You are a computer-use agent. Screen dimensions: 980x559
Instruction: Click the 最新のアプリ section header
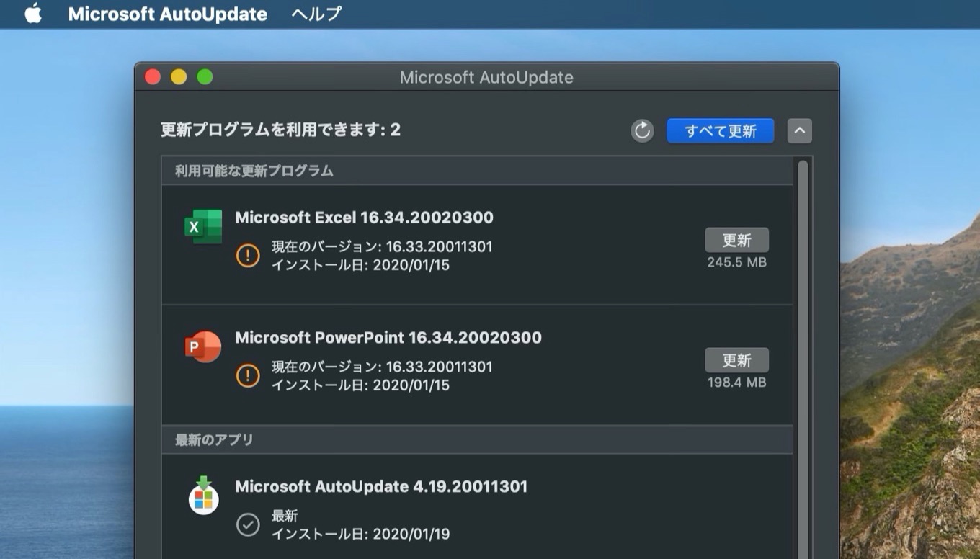[x=477, y=439]
